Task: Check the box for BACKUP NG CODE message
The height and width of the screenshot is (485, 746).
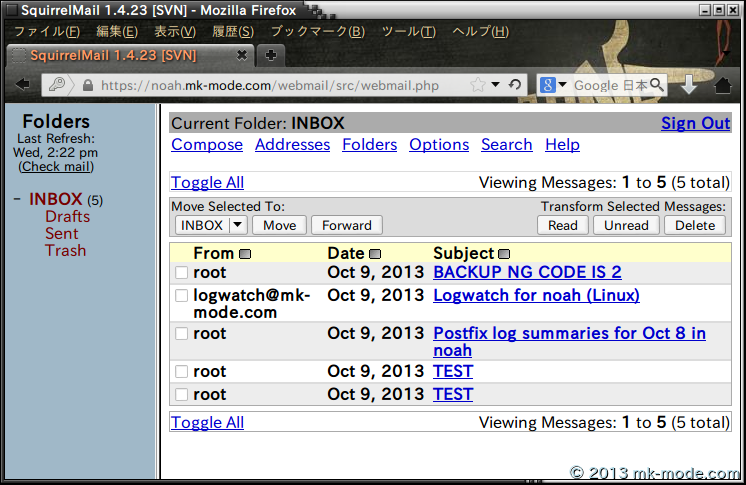Action: (x=181, y=272)
